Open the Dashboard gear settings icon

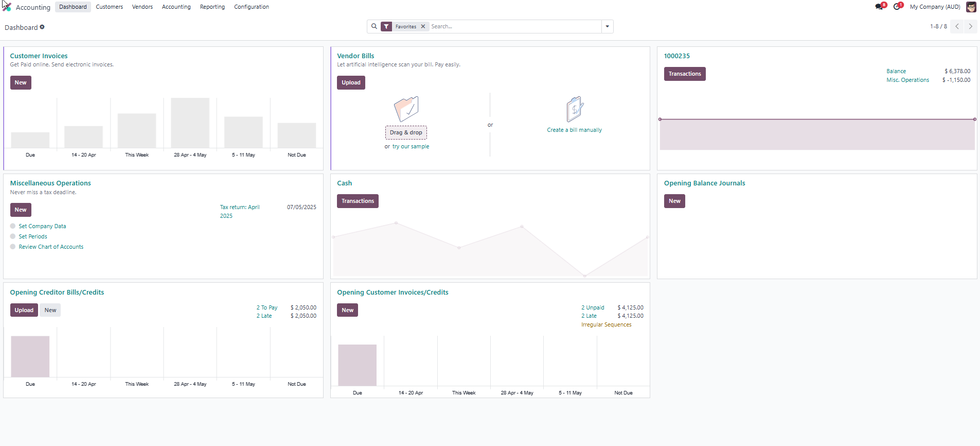[42, 27]
